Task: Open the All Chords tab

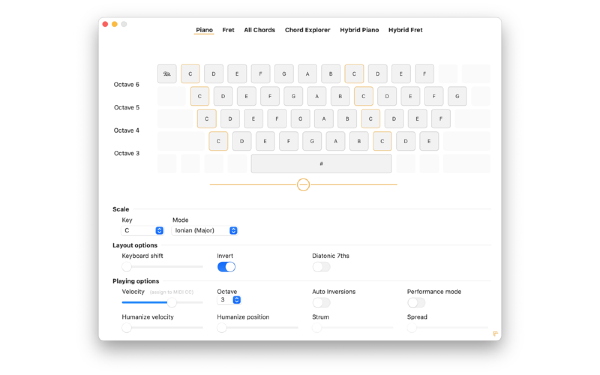Action: tap(259, 30)
